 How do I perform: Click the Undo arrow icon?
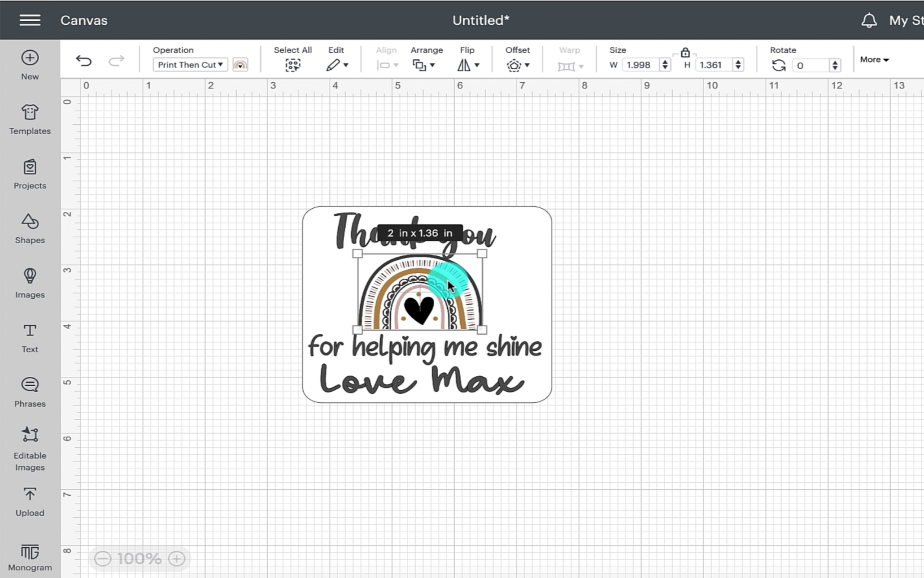pos(83,61)
